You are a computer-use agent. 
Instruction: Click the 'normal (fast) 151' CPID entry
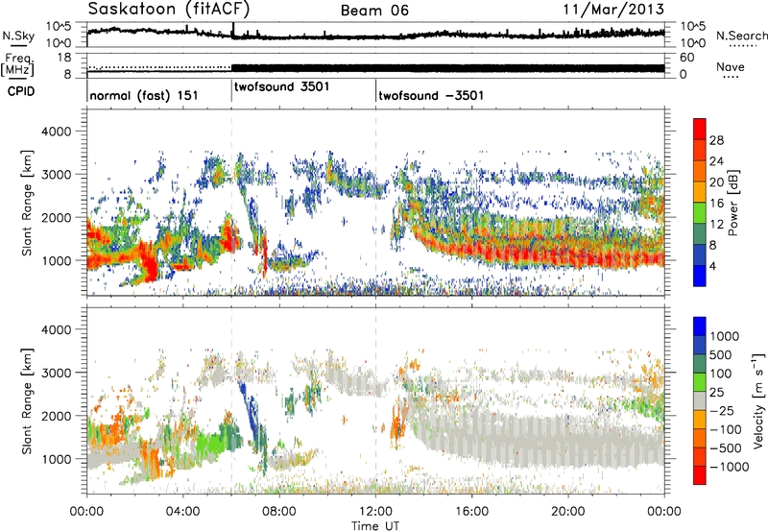144,95
